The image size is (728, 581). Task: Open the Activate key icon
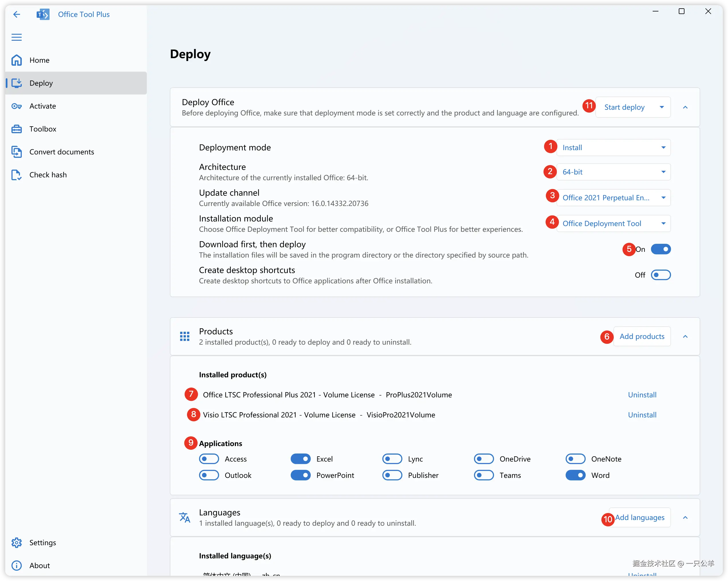(x=17, y=106)
